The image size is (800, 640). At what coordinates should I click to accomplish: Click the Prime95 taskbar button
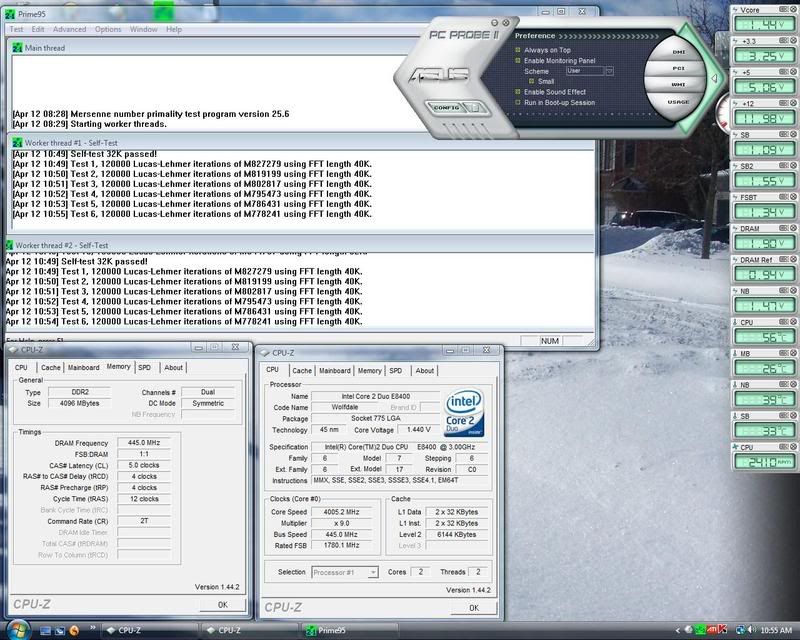(348, 631)
